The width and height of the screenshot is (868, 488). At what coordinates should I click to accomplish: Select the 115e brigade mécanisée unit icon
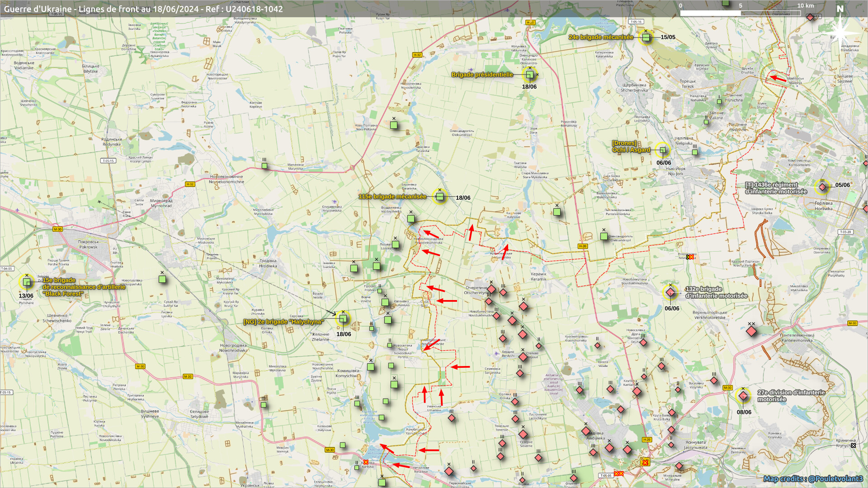point(439,197)
